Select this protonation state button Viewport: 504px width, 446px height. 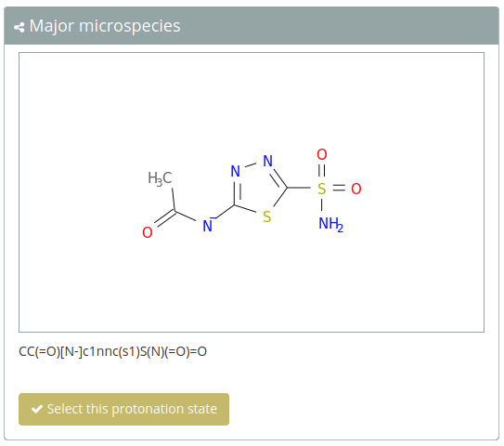[123, 410]
